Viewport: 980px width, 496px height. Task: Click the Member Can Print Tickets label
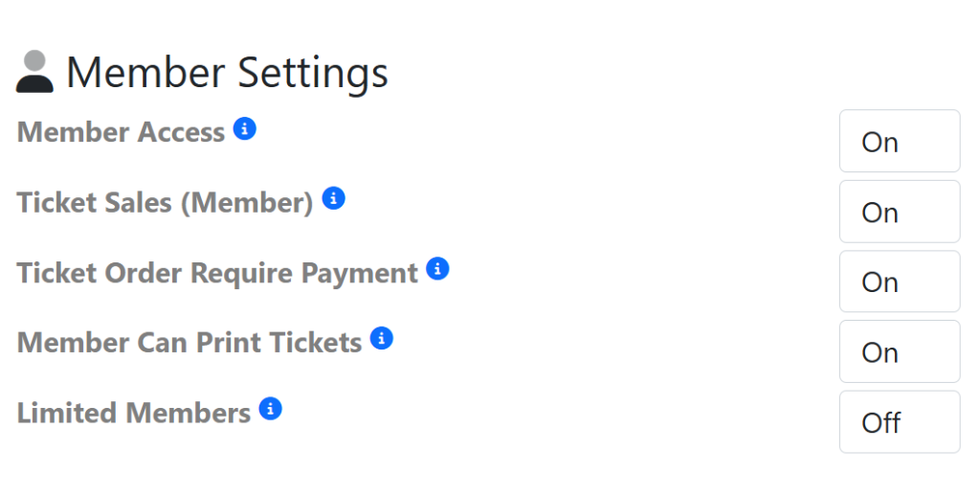pyautogui.click(x=189, y=342)
